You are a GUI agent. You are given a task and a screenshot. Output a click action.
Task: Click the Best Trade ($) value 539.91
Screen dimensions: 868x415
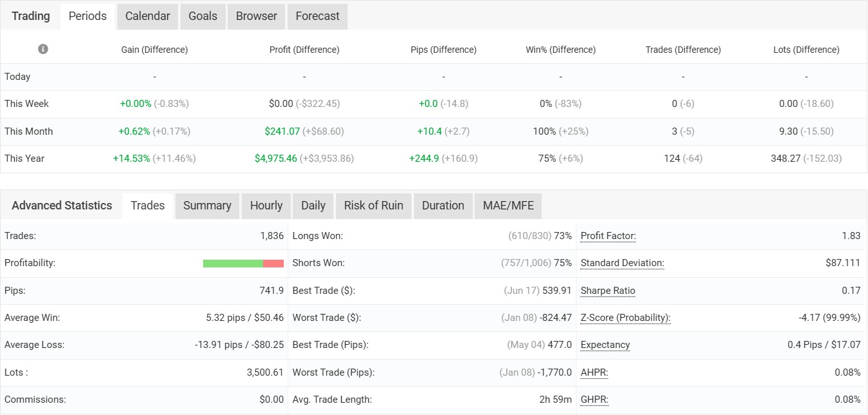[x=557, y=291]
